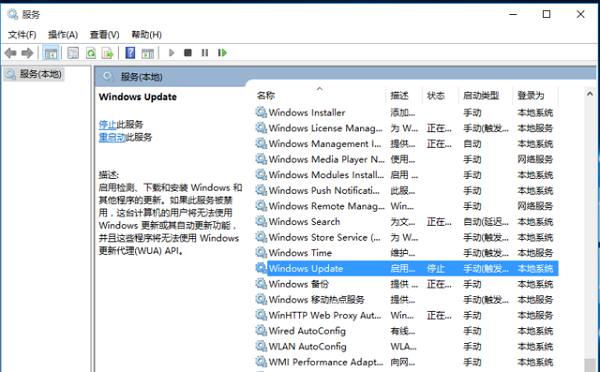This screenshot has height=372, width=600.
Task: Select the Windows Installer service
Action: (x=307, y=113)
